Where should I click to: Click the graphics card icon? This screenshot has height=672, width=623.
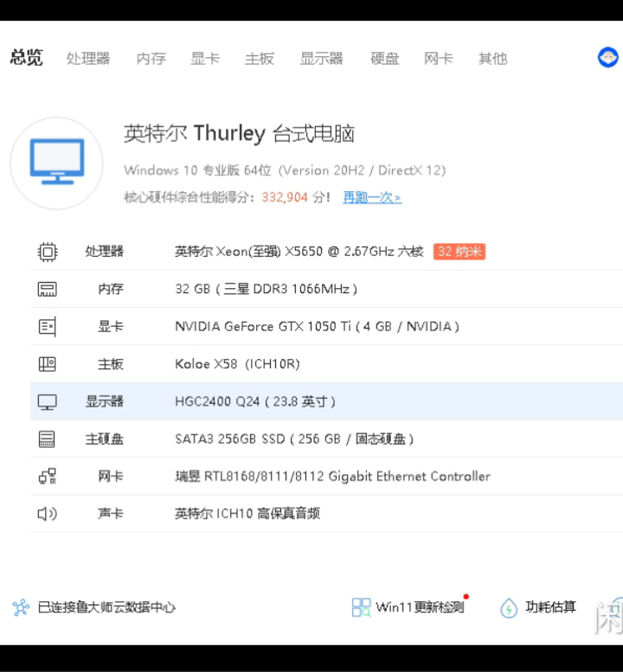pyautogui.click(x=48, y=327)
